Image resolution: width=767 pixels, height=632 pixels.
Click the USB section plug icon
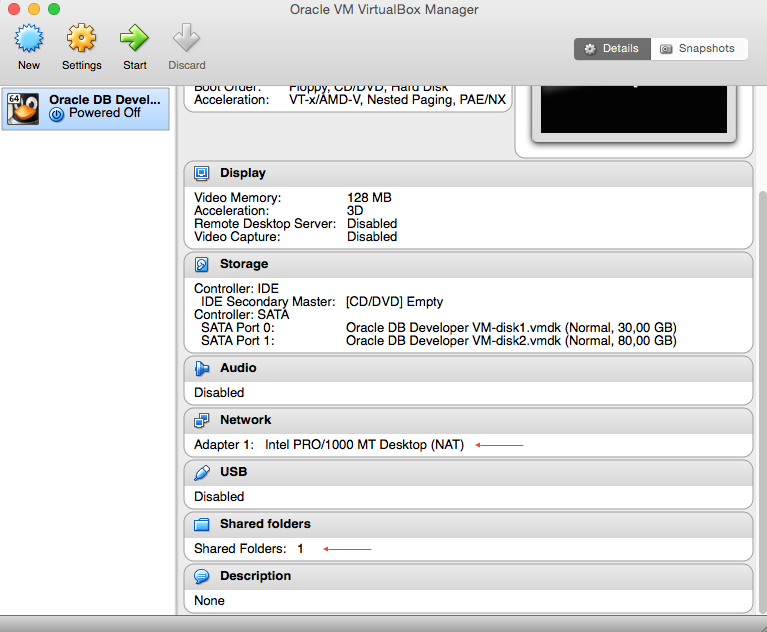click(x=202, y=473)
